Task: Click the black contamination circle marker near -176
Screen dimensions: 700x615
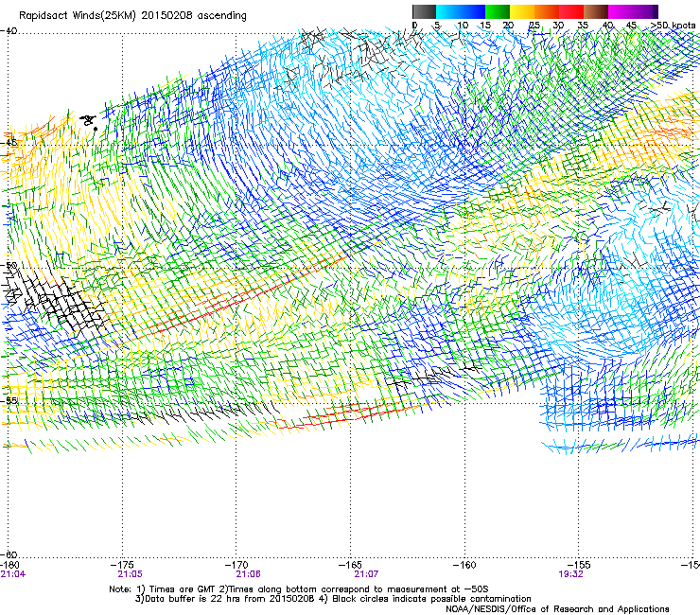Action: tap(96, 129)
